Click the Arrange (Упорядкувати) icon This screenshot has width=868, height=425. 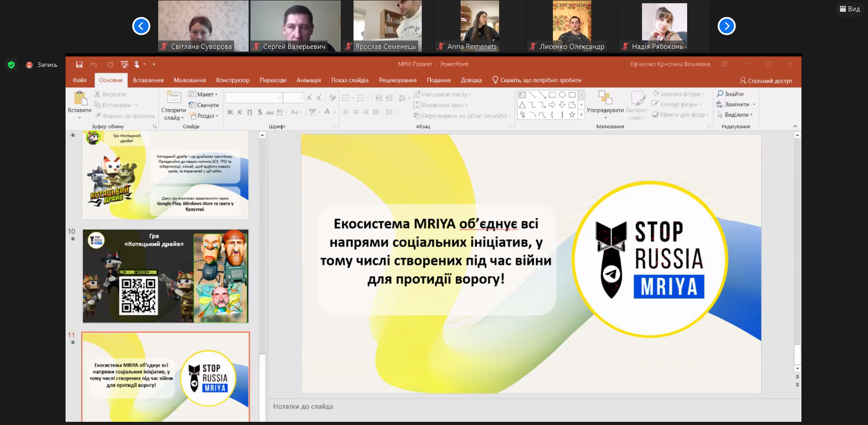605,98
